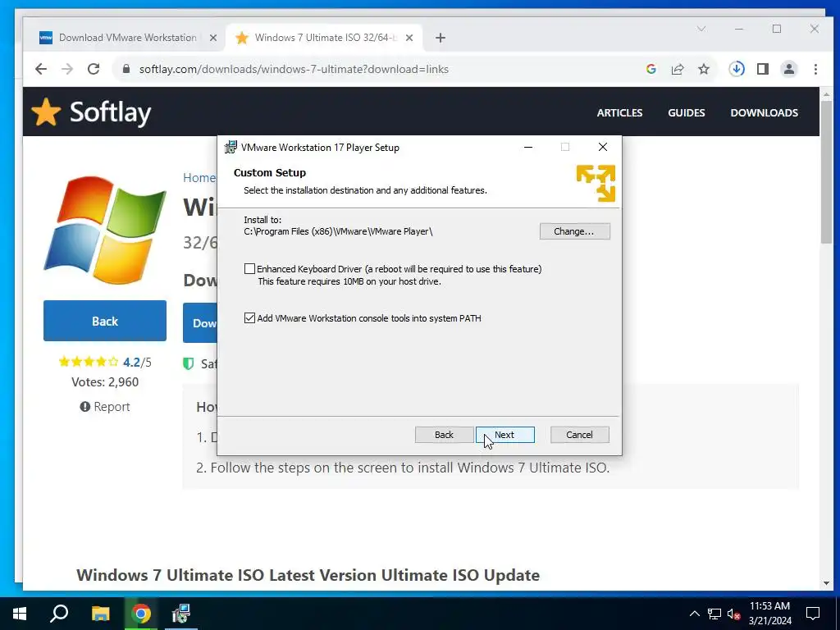
Task: Click the Chrome page vertical scrollbar thumb
Action: (827, 171)
